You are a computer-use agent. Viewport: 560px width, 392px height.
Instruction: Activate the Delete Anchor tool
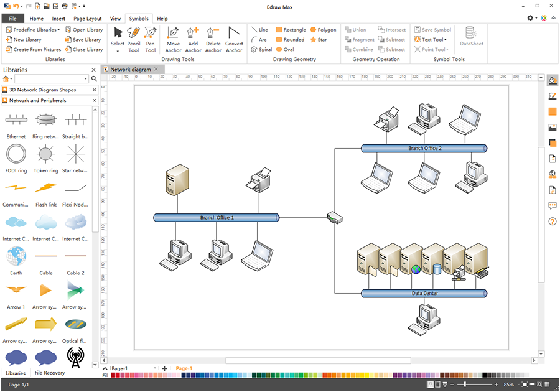click(x=213, y=37)
